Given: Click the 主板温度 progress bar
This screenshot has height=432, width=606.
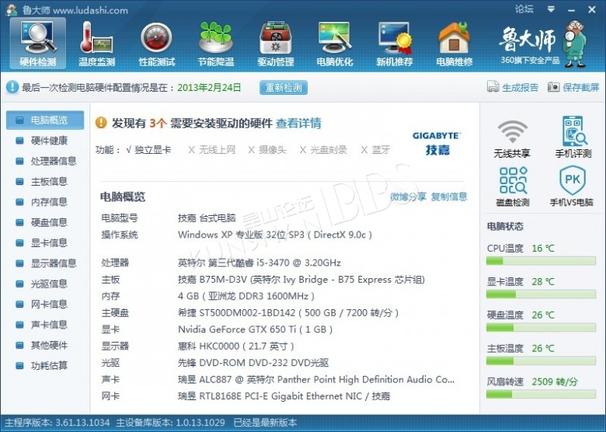Looking at the screenshot, I should (x=541, y=361).
